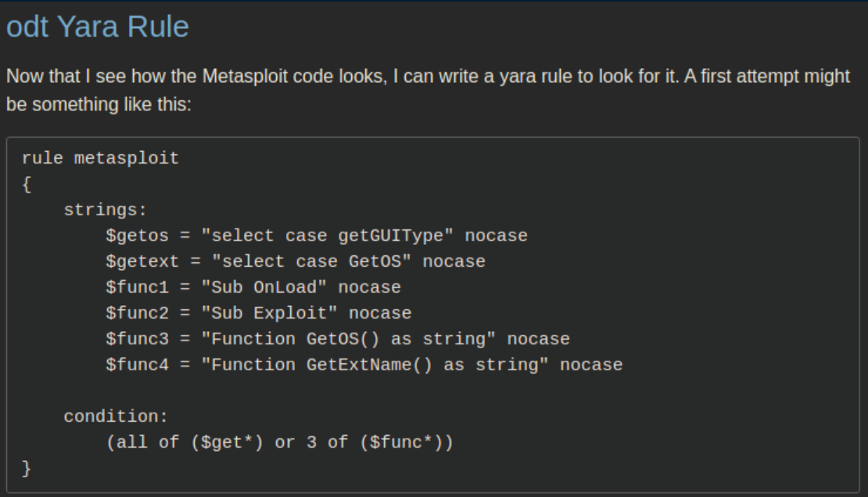
Task: Click the $getos variable name
Action: tap(132, 236)
